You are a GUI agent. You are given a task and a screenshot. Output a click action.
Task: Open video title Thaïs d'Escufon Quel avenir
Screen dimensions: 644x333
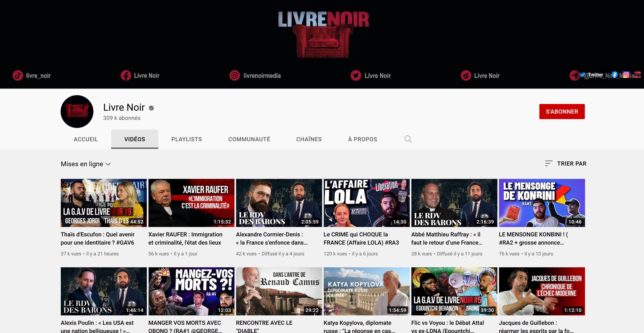(x=98, y=238)
